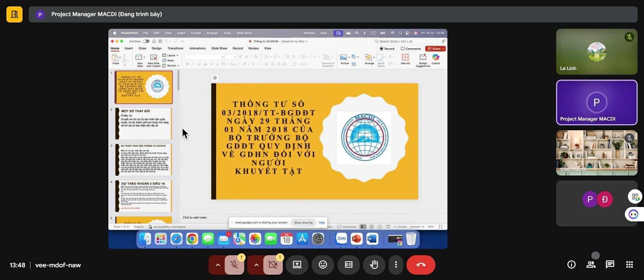Select the Le Linh participant tile

click(596, 52)
